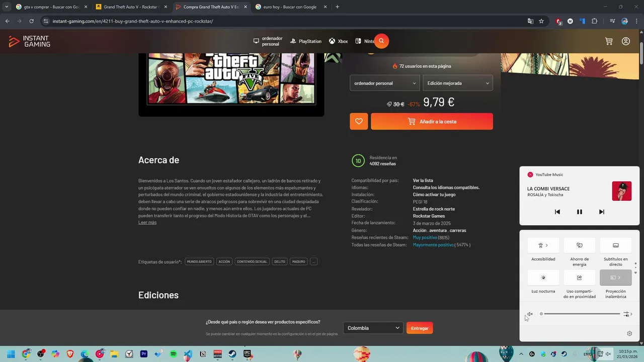
Task: Toggle Subtítulos en directo quick setting
Action: click(615, 245)
